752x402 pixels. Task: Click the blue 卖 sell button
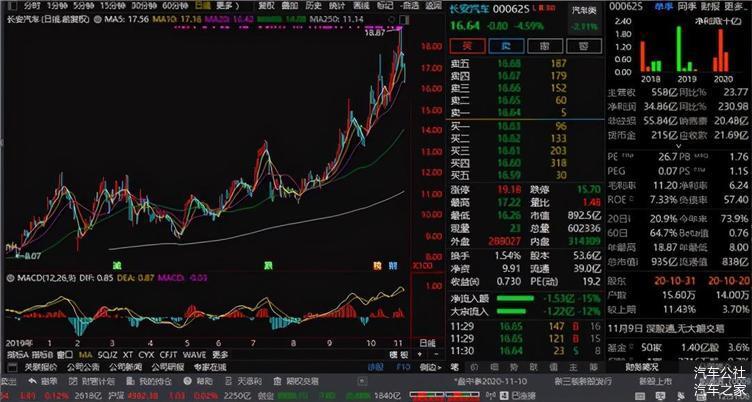506,46
